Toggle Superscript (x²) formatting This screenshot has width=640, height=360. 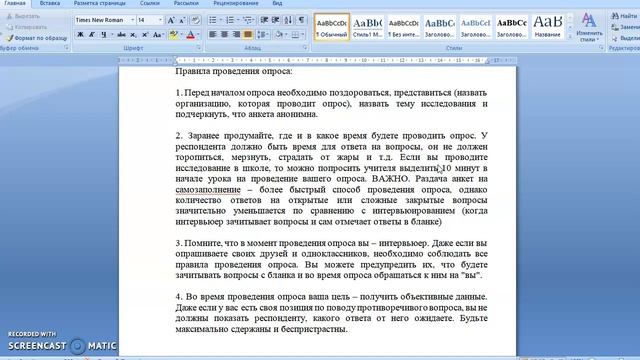[145, 35]
